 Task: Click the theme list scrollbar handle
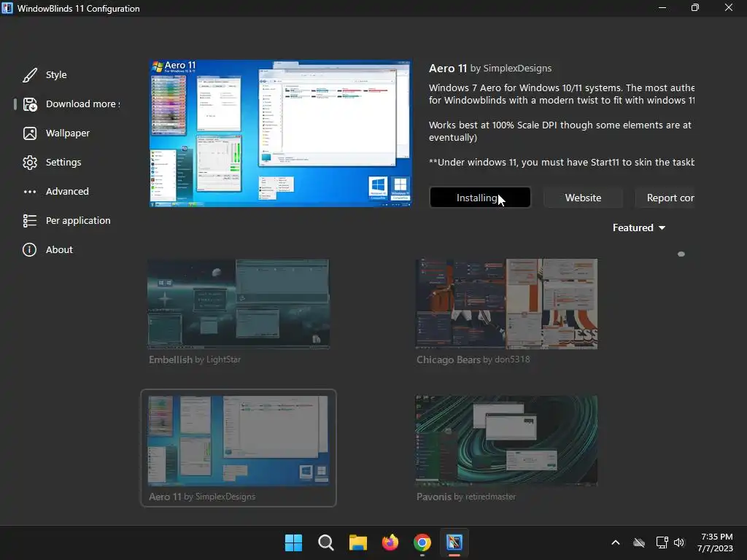pyautogui.click(x=681, y=254)
